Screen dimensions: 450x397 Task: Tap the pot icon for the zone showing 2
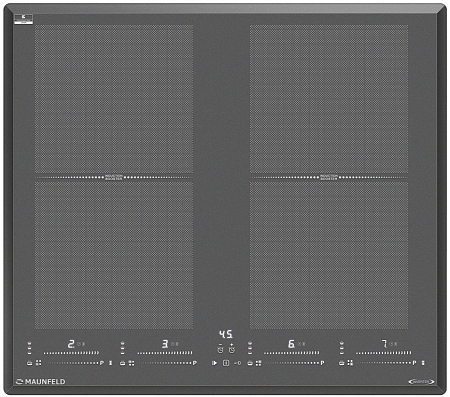29,363
